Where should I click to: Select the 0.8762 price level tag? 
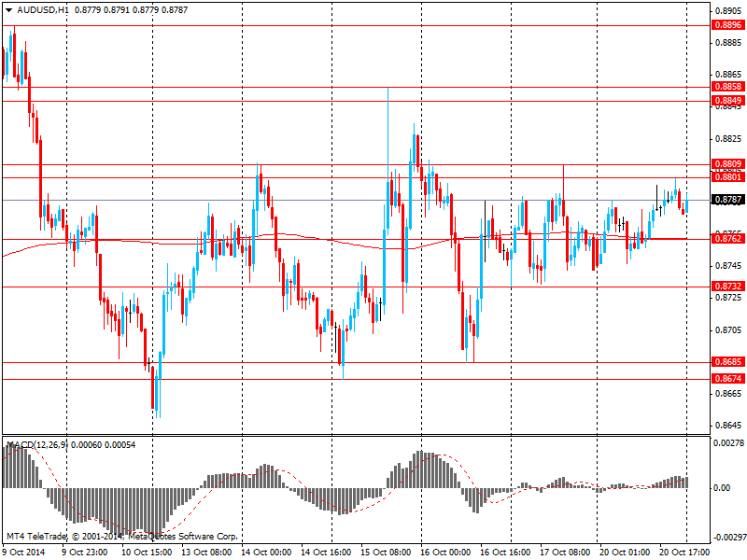pyautogui.click(x=727, y=239)
